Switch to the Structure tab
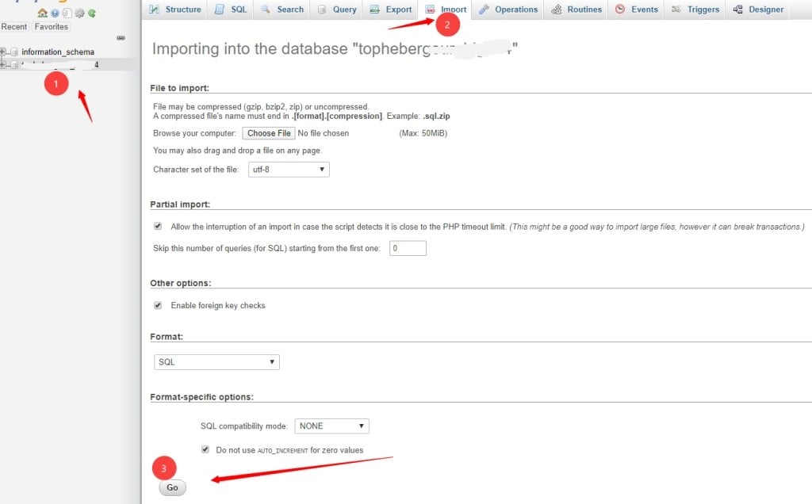812x504 pixels. point(175,10)
